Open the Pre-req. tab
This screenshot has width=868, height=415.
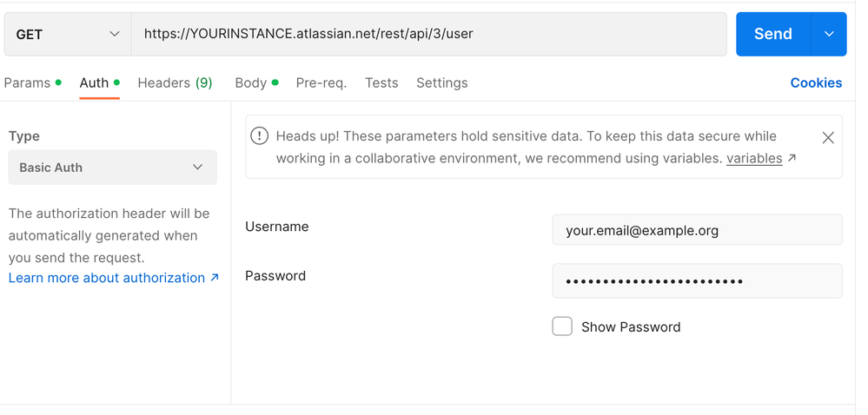point(321,83)
